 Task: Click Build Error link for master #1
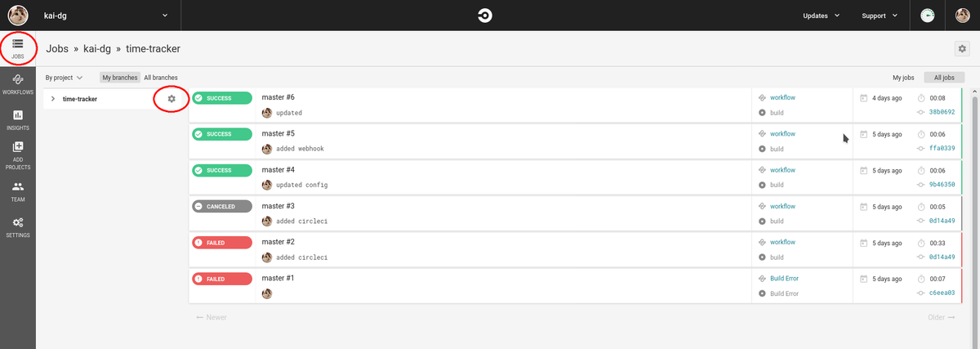click(x=784, y=278)
